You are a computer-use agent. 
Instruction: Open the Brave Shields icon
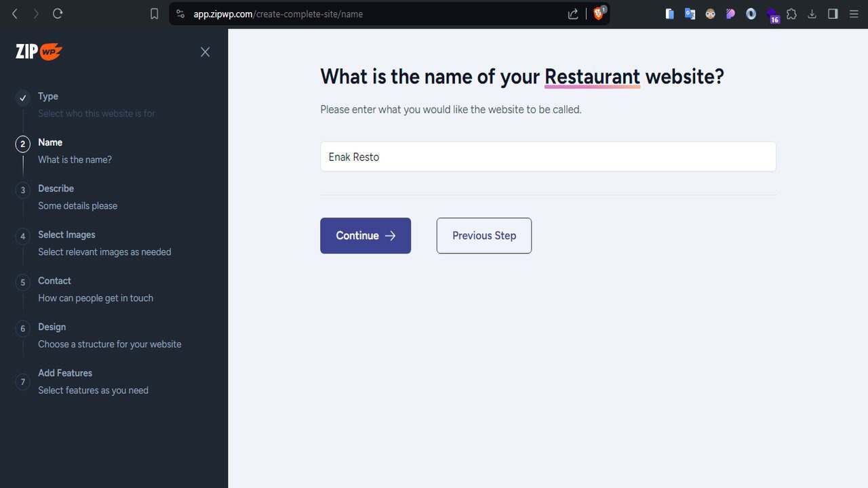(599, 14)
